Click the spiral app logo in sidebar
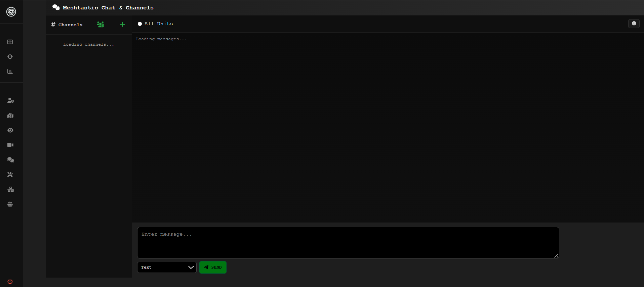The height and width of the screenshot is (287, 644). coord(11,12)
